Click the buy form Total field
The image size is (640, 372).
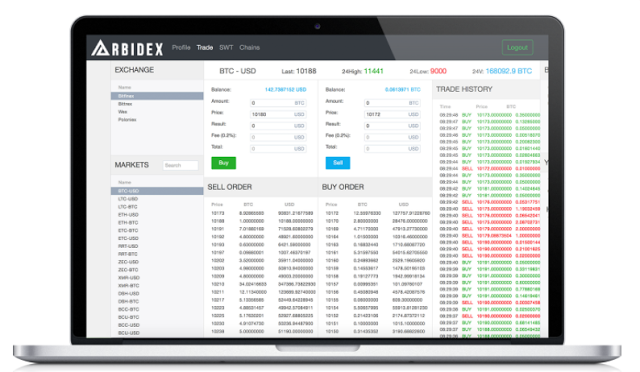click(x=278, y=149)
